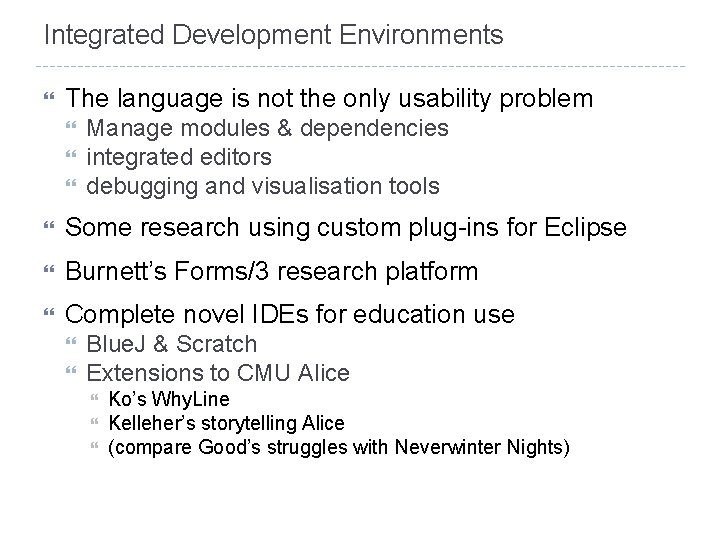Select the line mentioning 'Neverwinter Nights'
This screenshot has width=720, height=540.
(339, 447)
